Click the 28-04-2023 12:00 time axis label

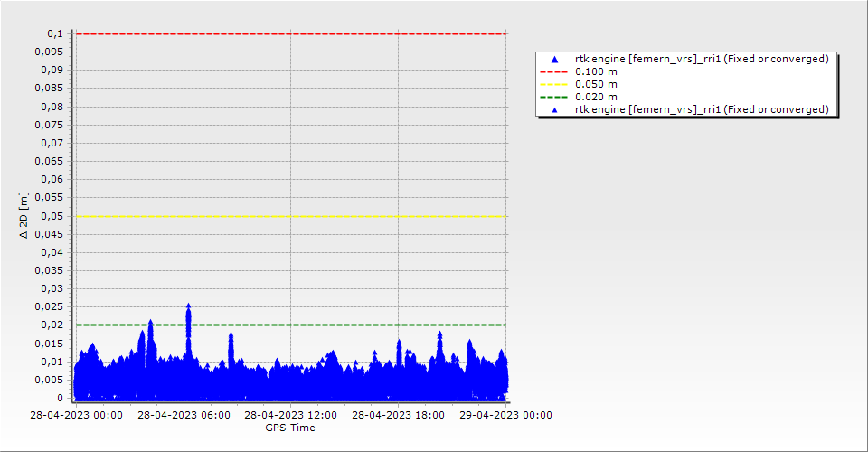pyautogui.click(x=290, y=416)
